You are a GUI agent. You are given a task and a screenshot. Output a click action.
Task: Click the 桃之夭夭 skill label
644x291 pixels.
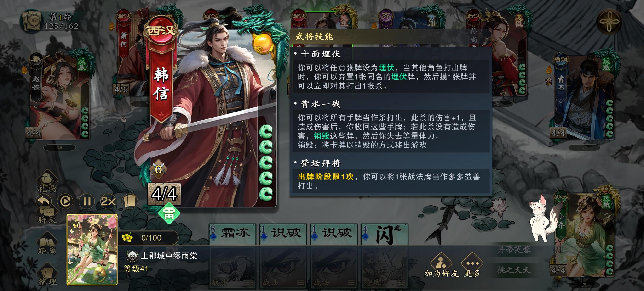[x=513, y=270]
